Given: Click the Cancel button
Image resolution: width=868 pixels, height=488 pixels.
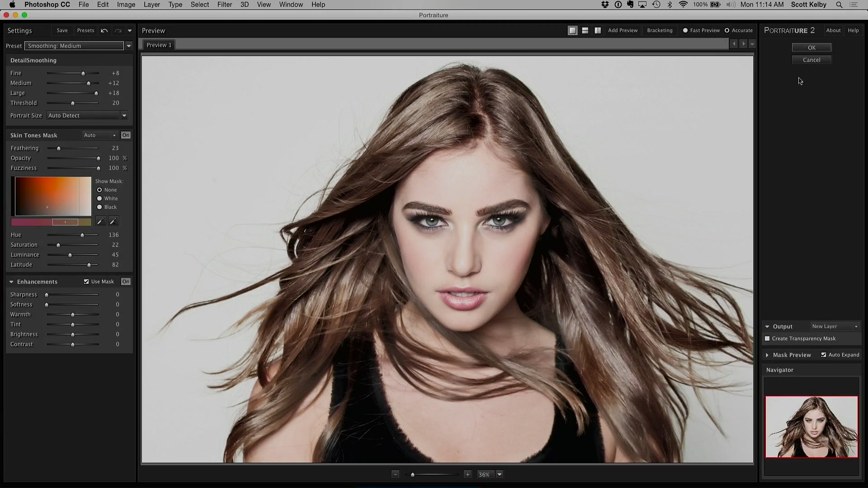Looking at the screenshot, I should (x=811, y=60).
